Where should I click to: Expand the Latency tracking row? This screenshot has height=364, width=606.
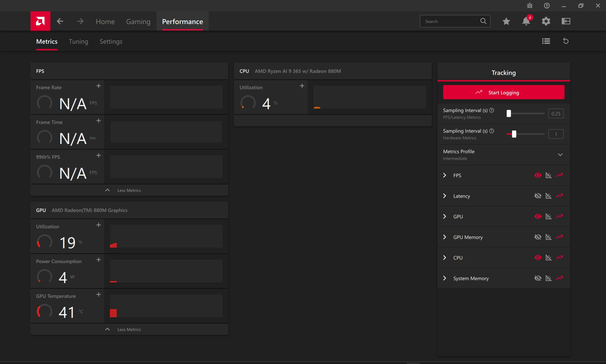pos(445,196)
